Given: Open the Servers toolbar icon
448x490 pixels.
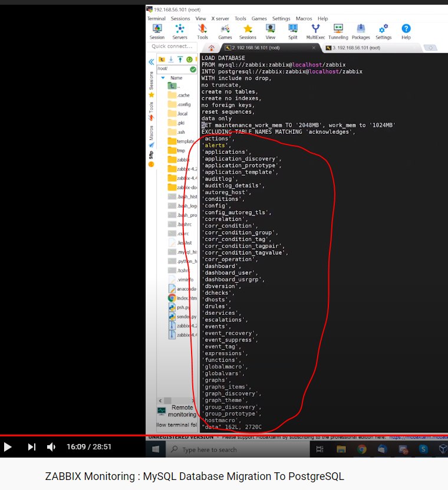Looking at the screenshot, I should point(180,32).
